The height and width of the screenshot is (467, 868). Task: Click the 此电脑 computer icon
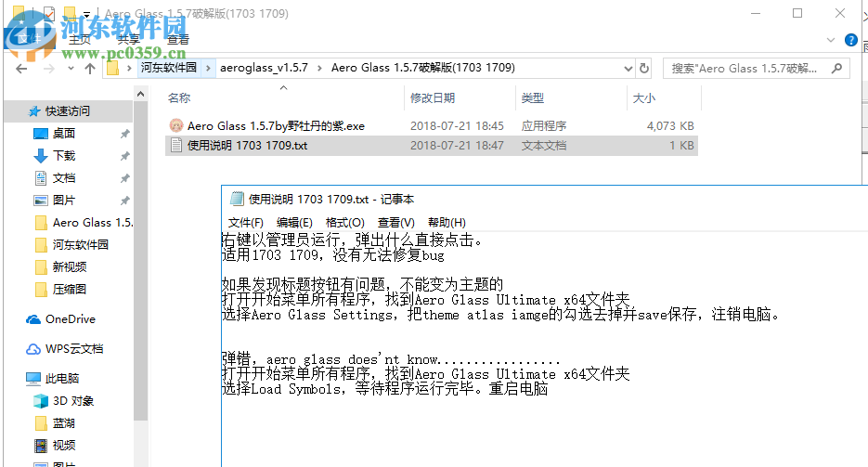point(33,379)
